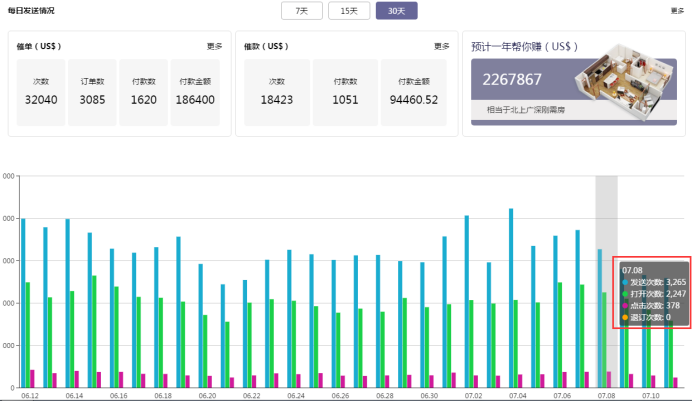
Task: Open 更多 link at top right corner
Action: tap(677, 11)
